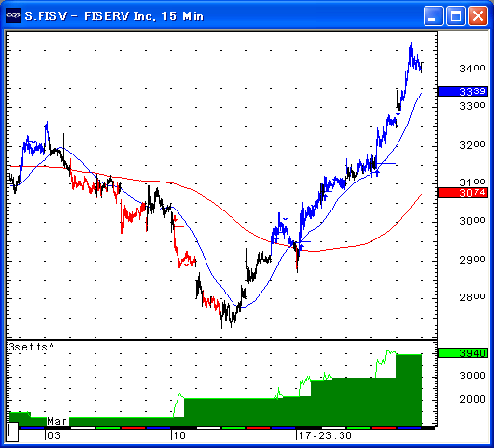This screenshot has width=494, height=448.
Task: Click the CQG application icon in title bar
Action: tap(14, 15)
